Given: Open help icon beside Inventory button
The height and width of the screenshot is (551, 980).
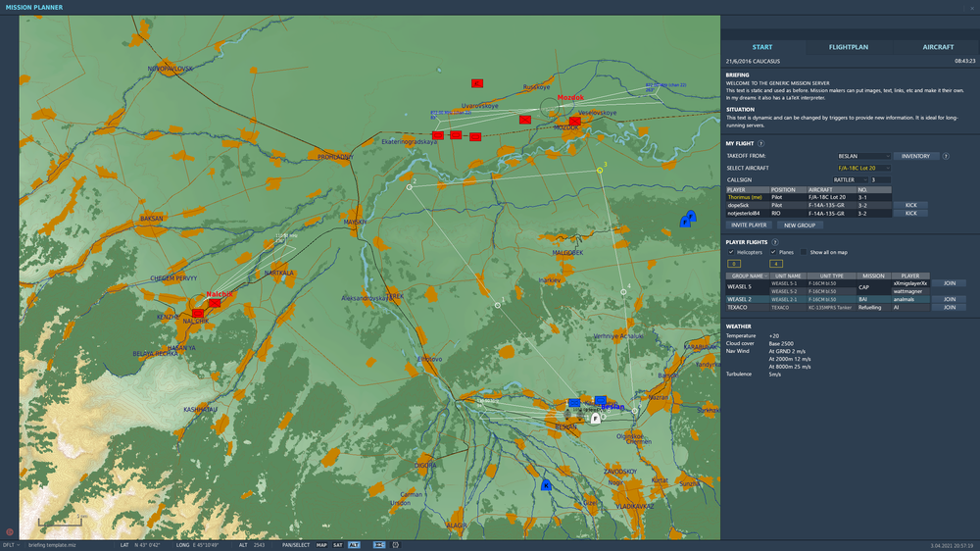Looking at the screenshot, I should coord(946,156).
